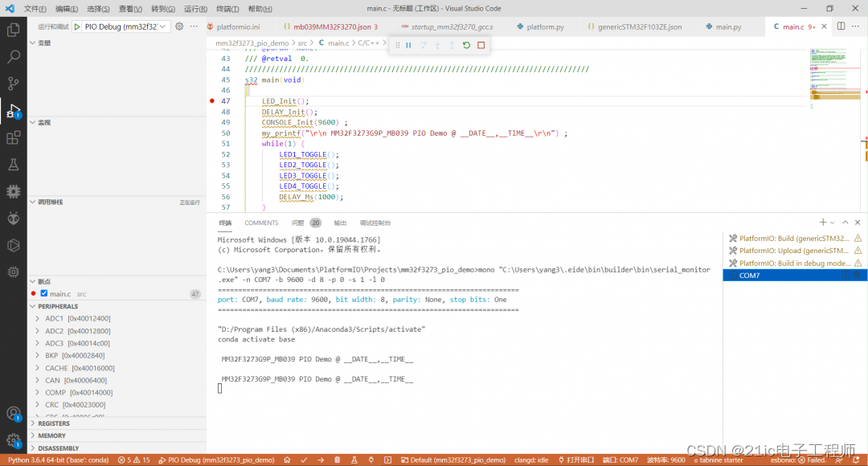Step over in debug toolbar
868x466 pixels.
tap(423, 45)
